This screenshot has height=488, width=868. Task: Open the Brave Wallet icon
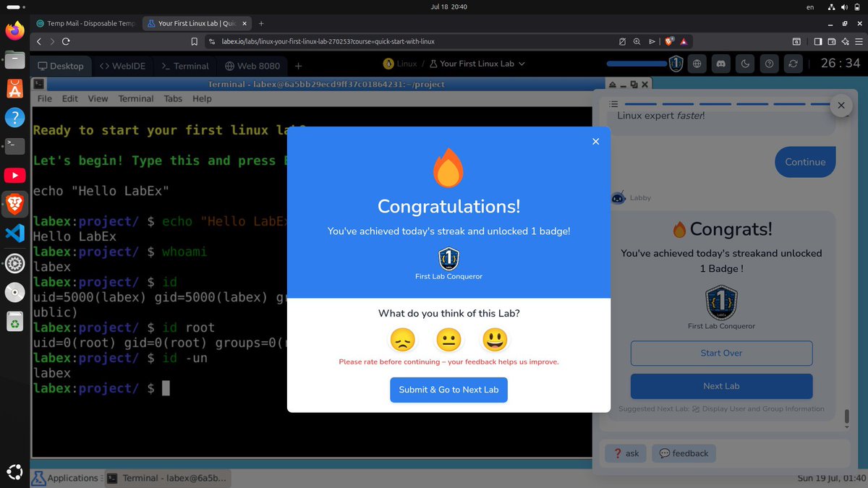[x=832, y=41]
